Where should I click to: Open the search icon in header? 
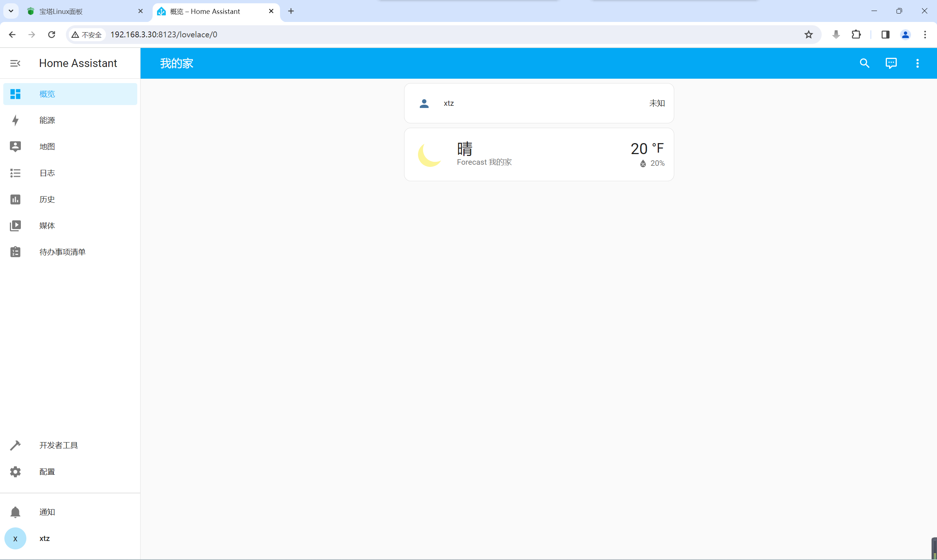[864, 63]
